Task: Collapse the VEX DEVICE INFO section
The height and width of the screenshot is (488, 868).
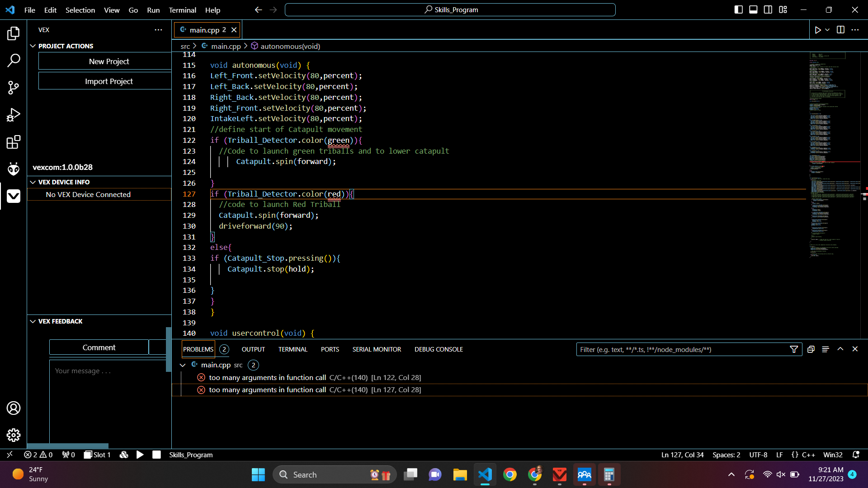Action: pyautogui.click(x=33, y=182)
